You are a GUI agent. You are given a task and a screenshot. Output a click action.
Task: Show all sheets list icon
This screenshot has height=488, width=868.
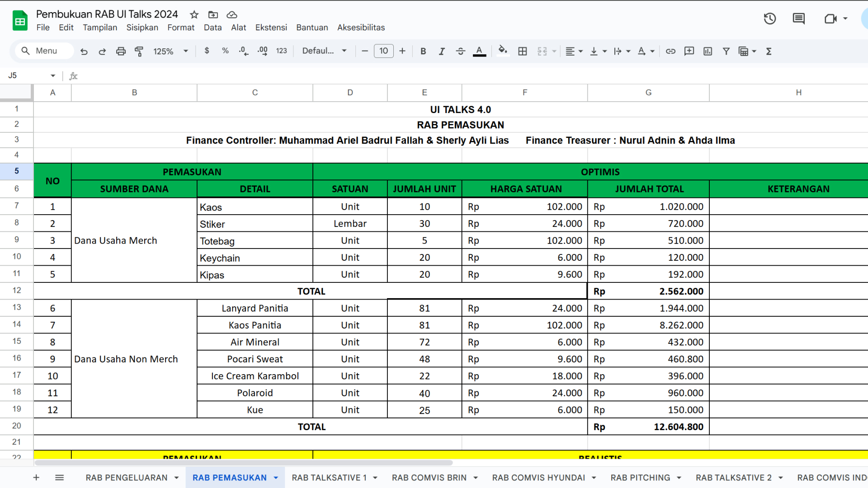tap(59, 478)
